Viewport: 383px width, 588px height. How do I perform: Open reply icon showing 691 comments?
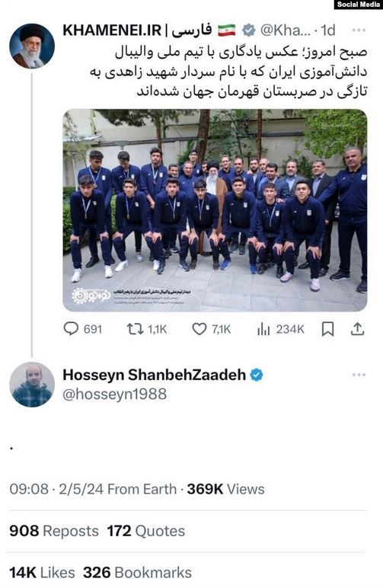point(72,329)
